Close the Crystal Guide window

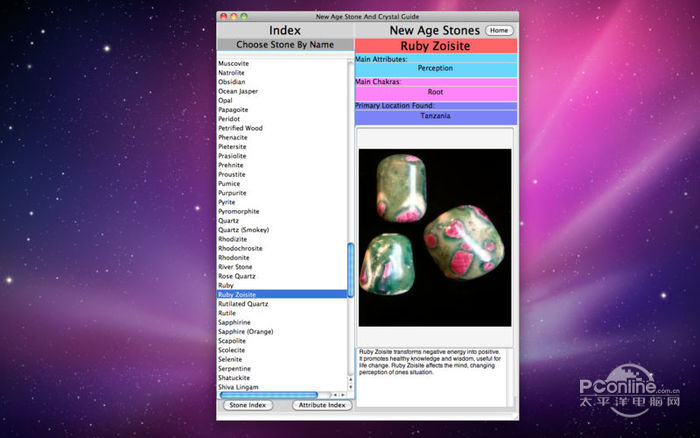(223, 17)
